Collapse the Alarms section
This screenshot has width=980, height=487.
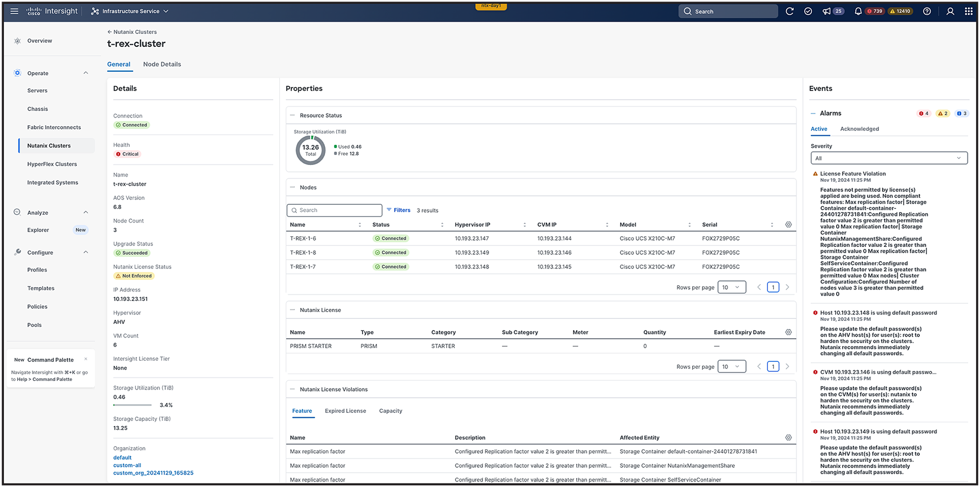pos(813,114)
